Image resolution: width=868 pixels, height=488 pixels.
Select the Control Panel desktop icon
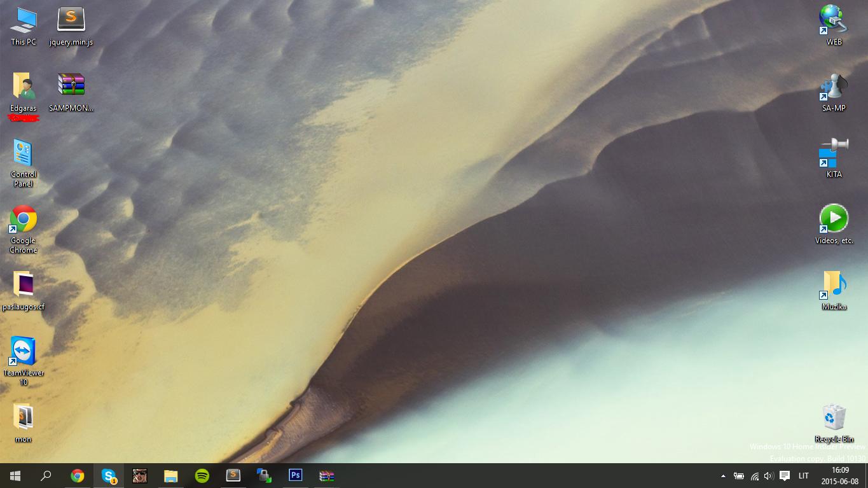click(24, 164)
